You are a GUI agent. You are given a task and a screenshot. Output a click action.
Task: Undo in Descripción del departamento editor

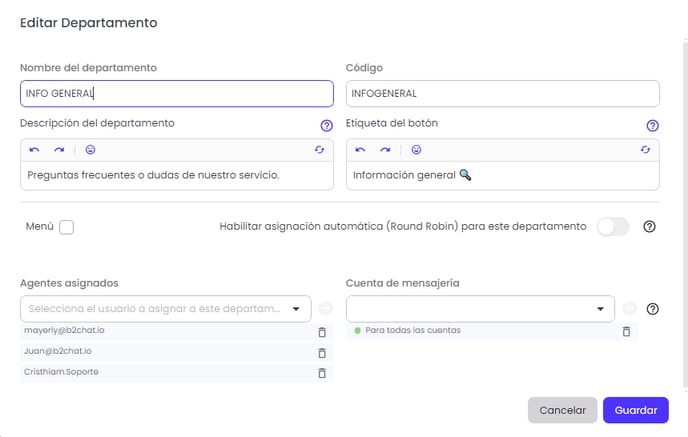point(34,150)
